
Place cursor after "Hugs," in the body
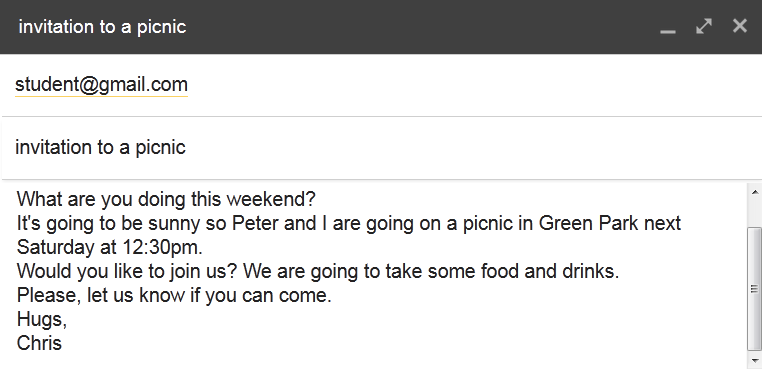[x=68, y=319]
